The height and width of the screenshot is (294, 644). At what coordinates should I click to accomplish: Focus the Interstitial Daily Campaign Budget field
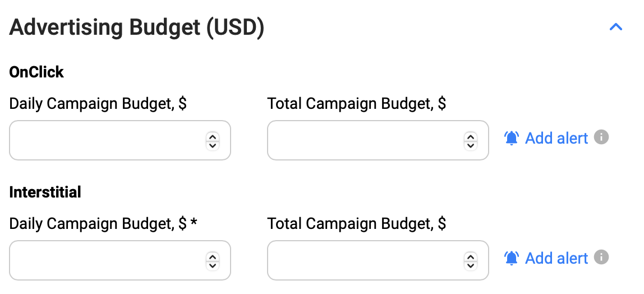tap(107, 260)
